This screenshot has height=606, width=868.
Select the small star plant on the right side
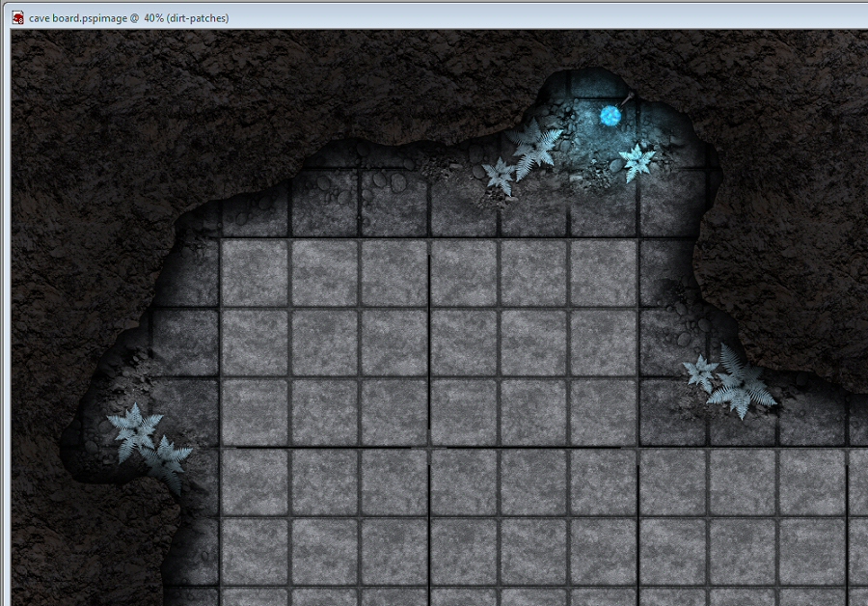pos(701,372)
